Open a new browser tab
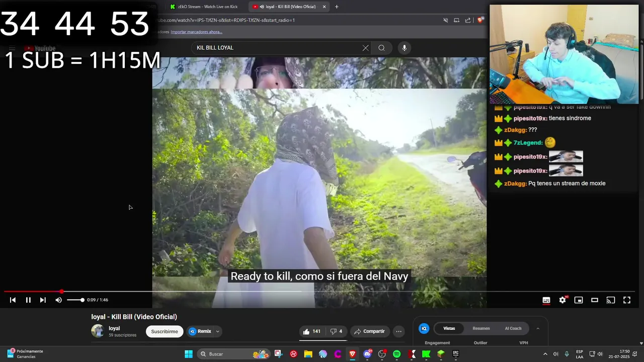The image size is (644, 362). pos(337,7)
